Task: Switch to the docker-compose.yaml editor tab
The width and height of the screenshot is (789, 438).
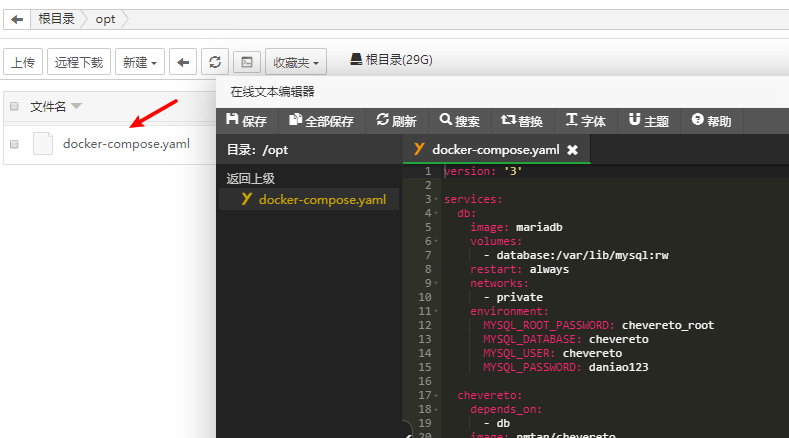Action: (496, 150)
